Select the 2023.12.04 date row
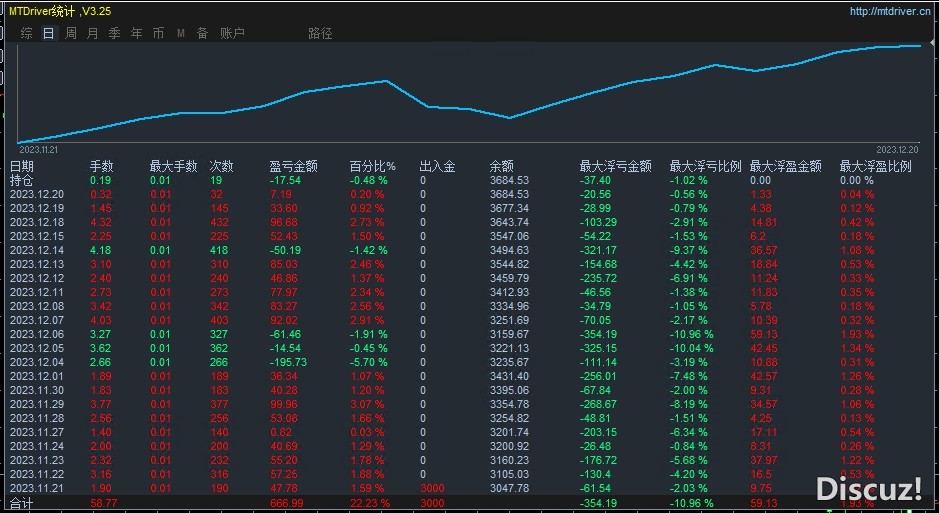This screenshot has width=939, height=513. click(36, 362)
